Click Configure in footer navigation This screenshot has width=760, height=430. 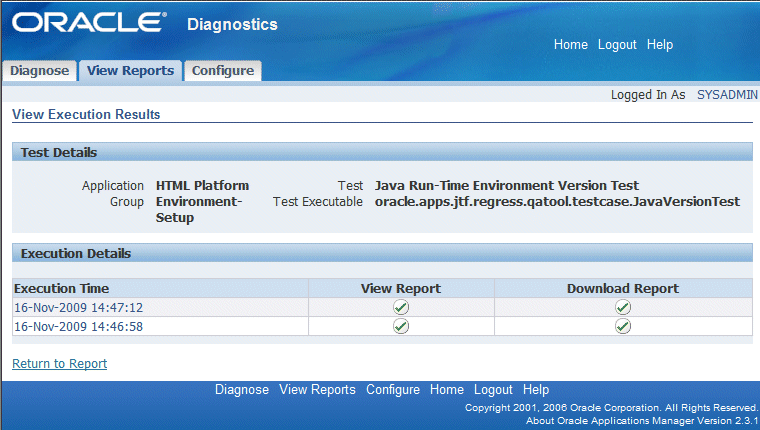[393, 390]
